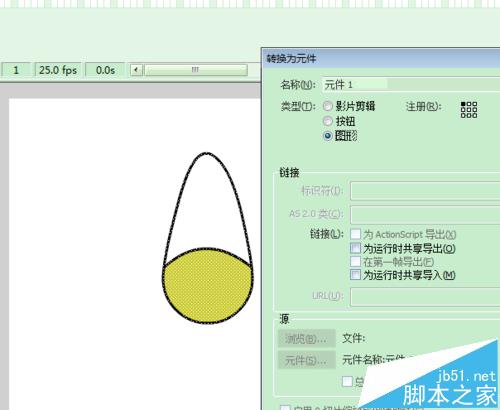
Task: Click the 名称 input field containing 元件 1
Action: click(x=411, y=85)
